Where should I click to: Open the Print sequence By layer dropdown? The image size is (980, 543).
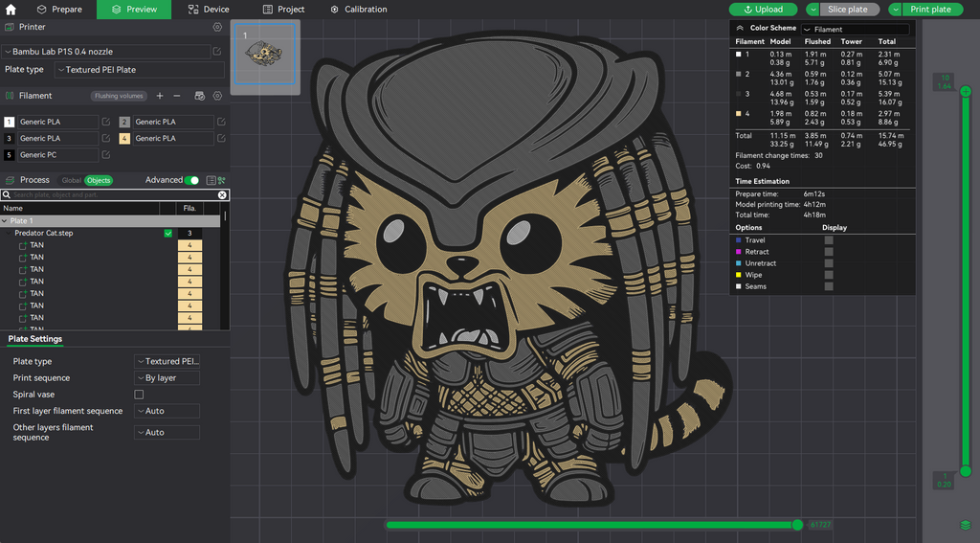click(167, 378)
